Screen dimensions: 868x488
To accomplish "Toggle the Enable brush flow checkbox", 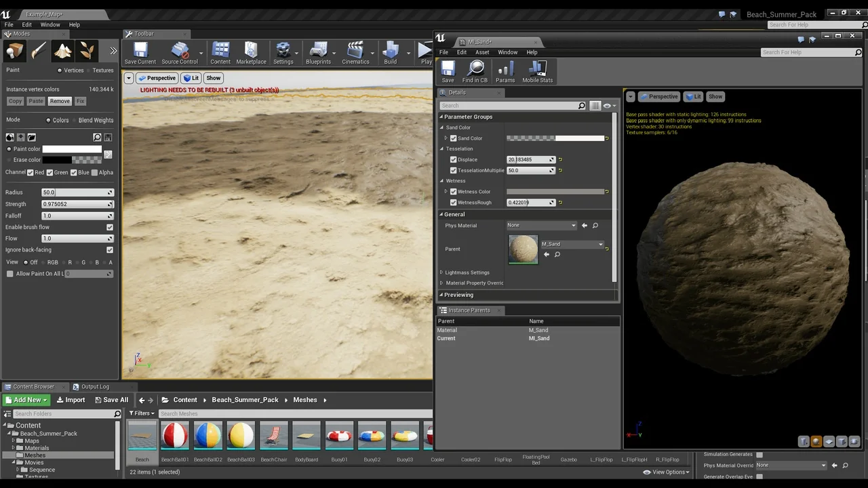I will [110, 227].
